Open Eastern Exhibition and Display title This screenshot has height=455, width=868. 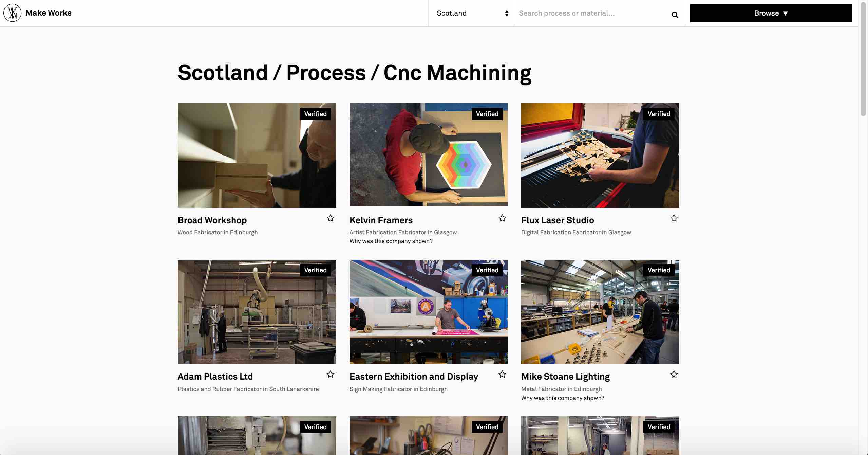click(x=414, y=377)
